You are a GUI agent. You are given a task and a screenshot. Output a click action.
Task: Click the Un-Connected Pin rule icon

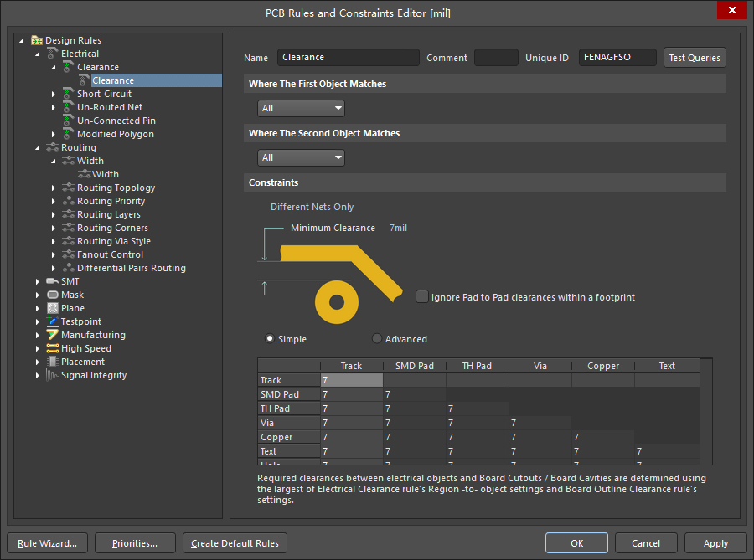click(69, 121)
